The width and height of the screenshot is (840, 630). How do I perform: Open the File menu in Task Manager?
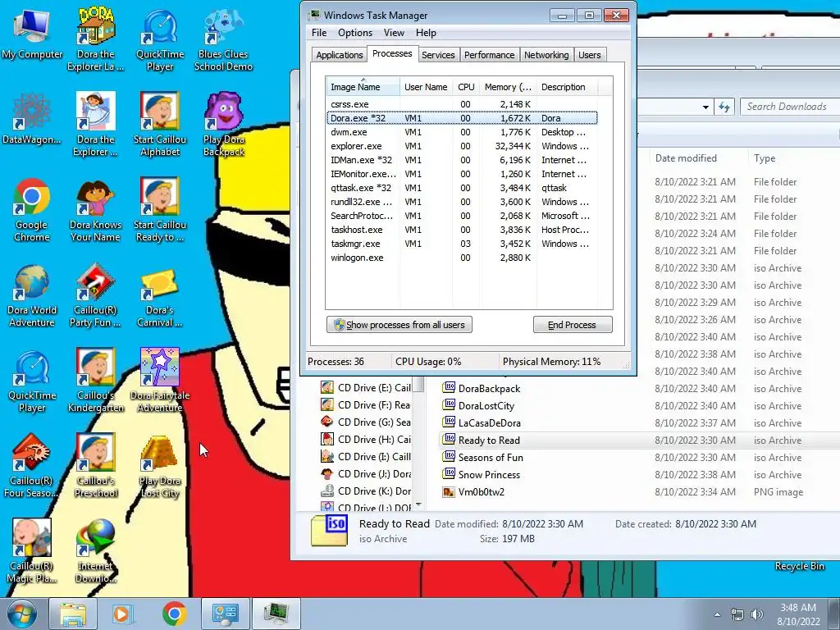[319, 33]
